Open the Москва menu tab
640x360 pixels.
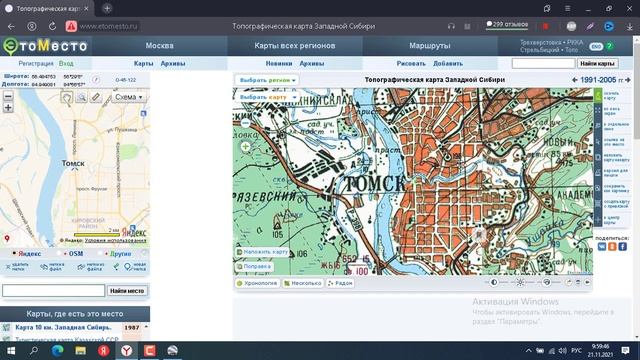160,46
